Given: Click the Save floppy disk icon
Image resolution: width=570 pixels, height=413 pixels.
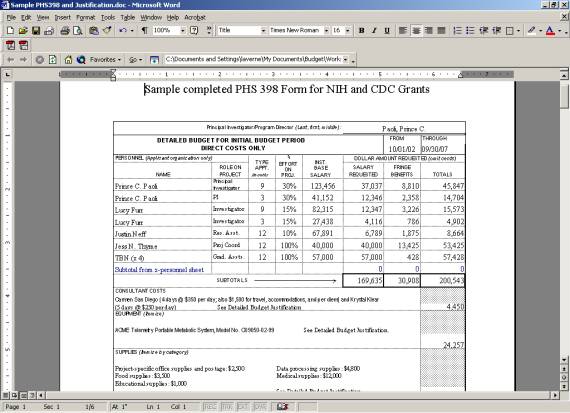Looking at the screenshot, I should coord(36,31).
